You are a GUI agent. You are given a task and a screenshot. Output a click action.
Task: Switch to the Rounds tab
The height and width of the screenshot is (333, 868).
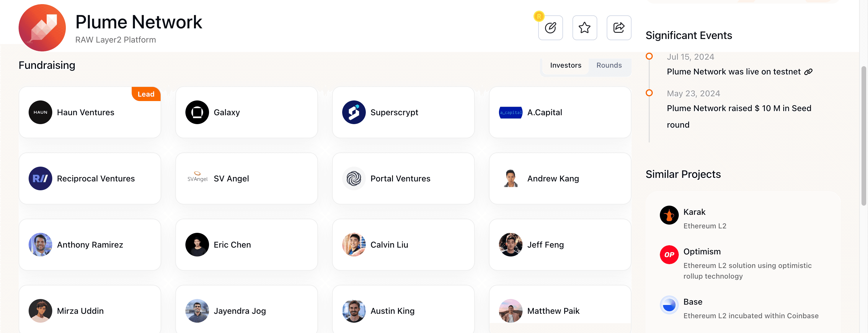609,65
